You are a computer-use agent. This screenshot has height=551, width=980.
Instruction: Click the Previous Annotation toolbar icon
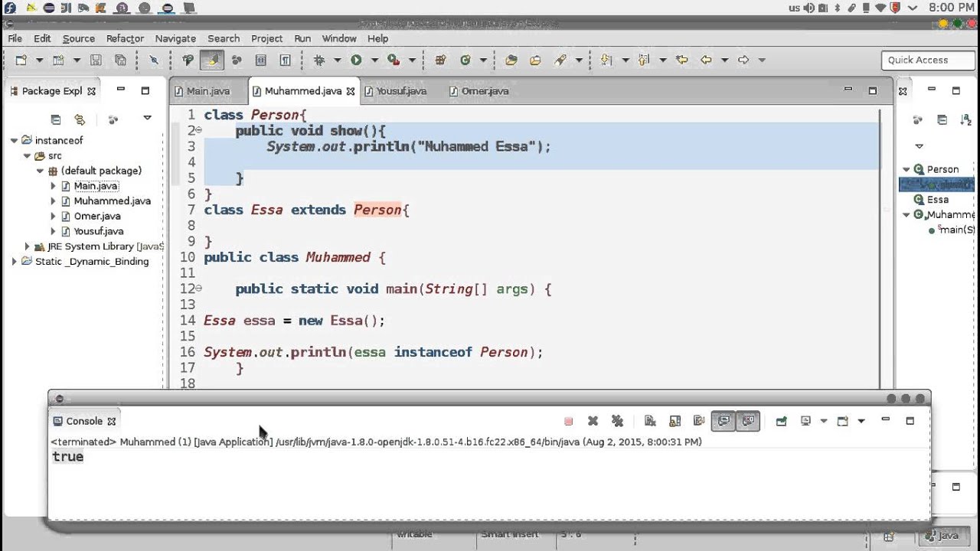(x=644, y=60)
